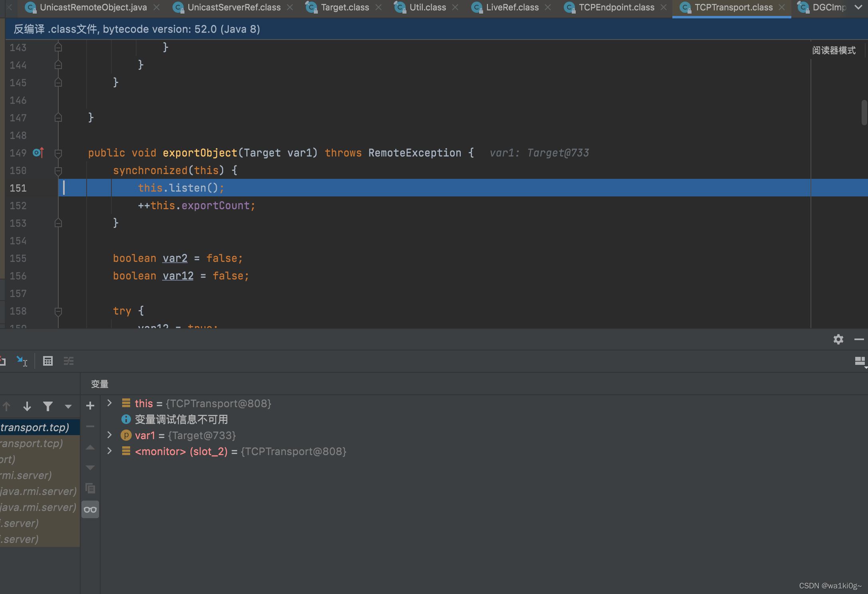
Task: Hide the debug tool window with the minus icon
Action: click(x=859, y=339)
